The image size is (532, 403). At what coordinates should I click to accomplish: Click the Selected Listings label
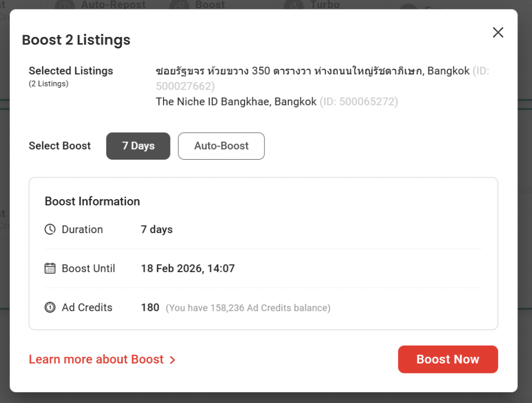71,71
